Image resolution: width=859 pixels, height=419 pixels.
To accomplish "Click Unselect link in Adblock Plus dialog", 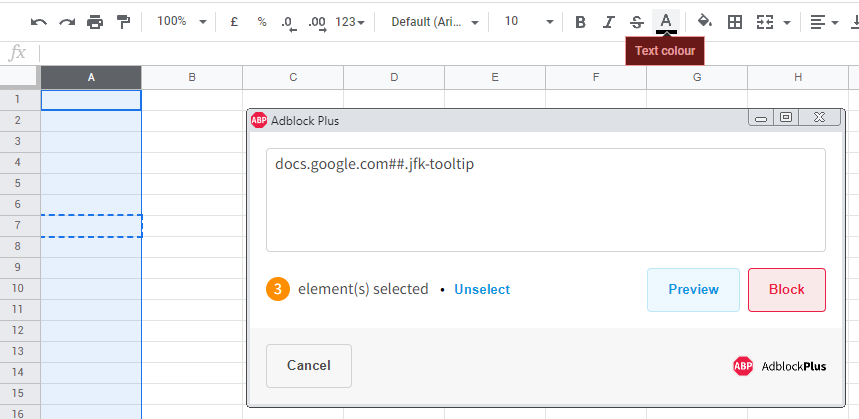I will tap(482, 289).
